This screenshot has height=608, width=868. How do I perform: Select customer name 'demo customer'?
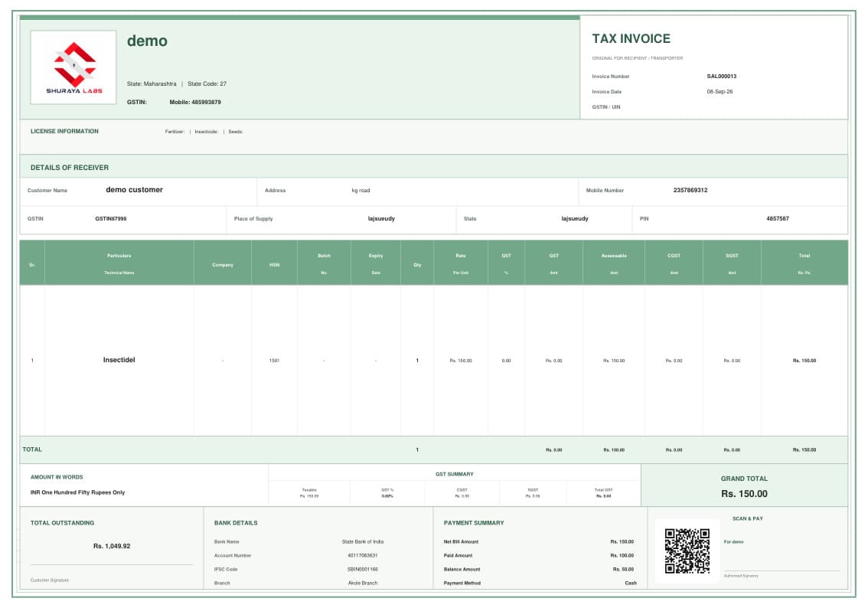click(134, 190)
